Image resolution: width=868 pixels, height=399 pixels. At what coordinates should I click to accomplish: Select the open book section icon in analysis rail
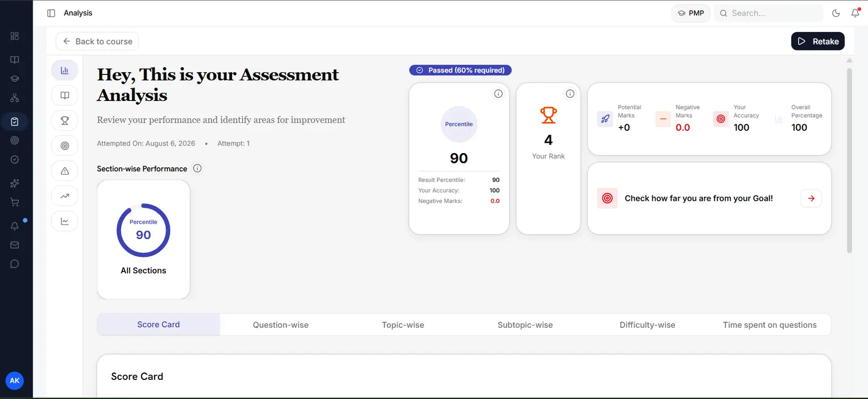[65, 95]
